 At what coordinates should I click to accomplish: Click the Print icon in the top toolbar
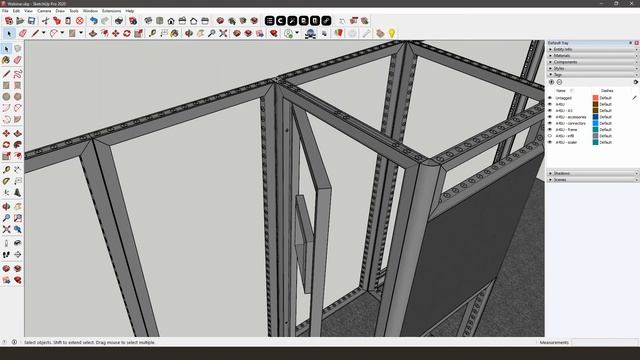click(x=119, y=20)
